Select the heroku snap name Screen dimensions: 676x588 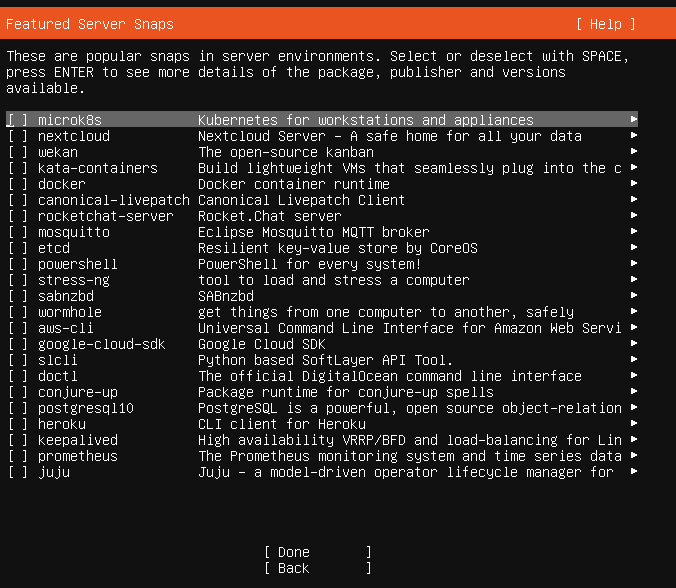[x=62, y=424]
